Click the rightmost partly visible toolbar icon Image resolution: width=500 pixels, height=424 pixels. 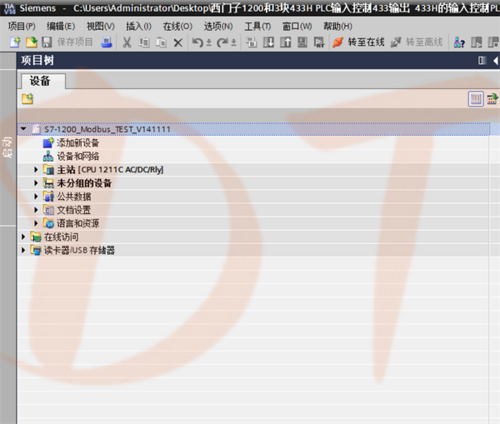pyautogui.click(x=494, y=42)
